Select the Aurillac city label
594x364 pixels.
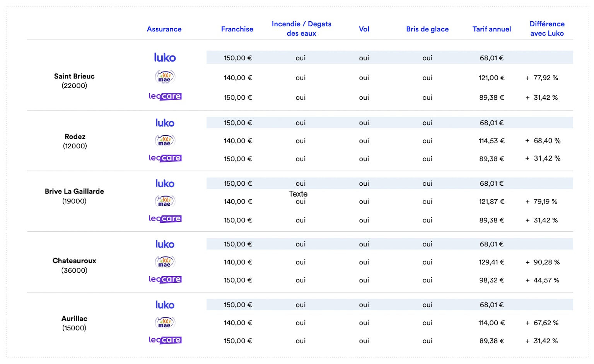pos(74,318)
